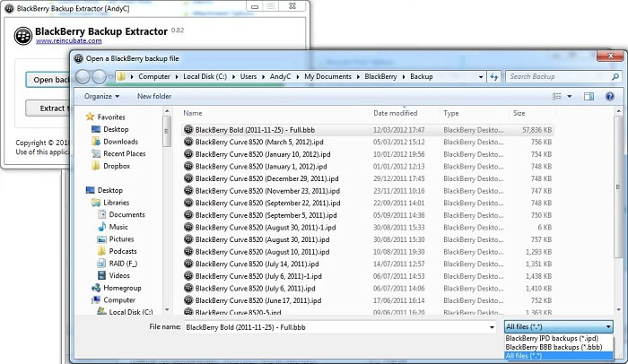Select BlackBerry Curve 8520 (July 14, 2011).ipd
This screenshot has height=364, width=628.
coord(368,264)
